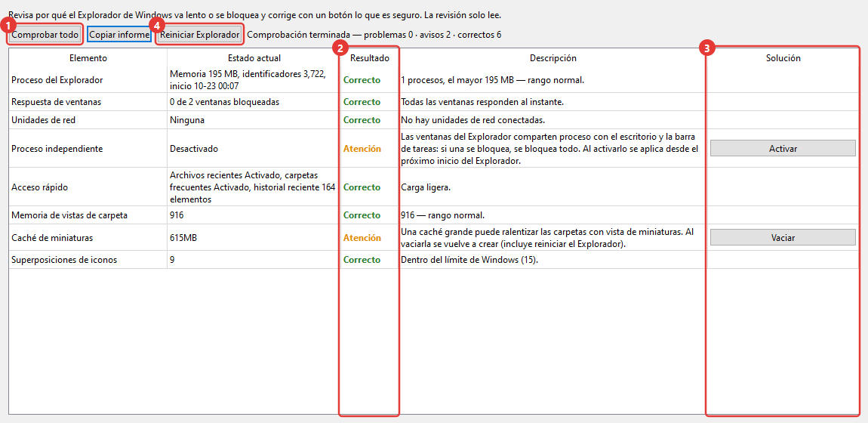
Task: Click the 0 de 2 ventanas bloqueadas cell
Action: tap(254, 102)
